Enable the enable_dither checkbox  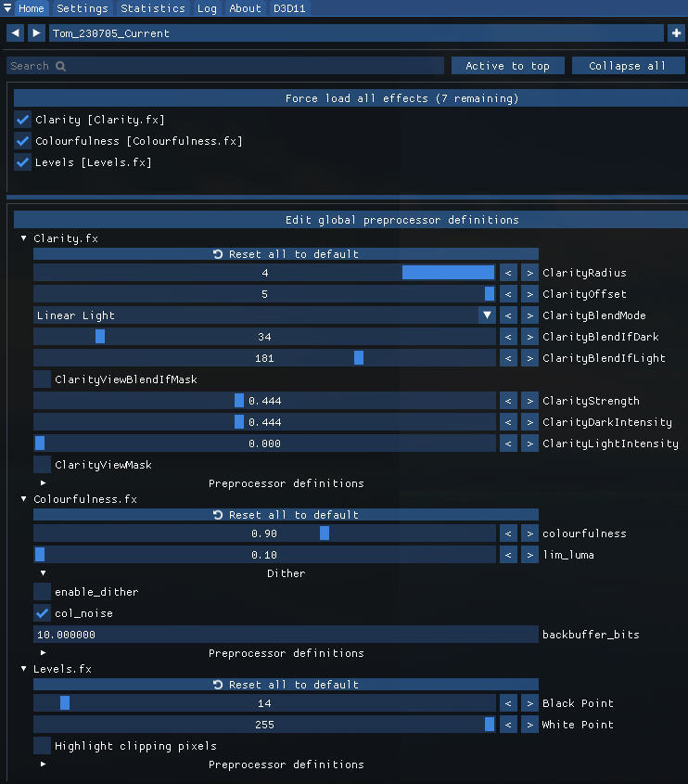(x=42, y=591)
